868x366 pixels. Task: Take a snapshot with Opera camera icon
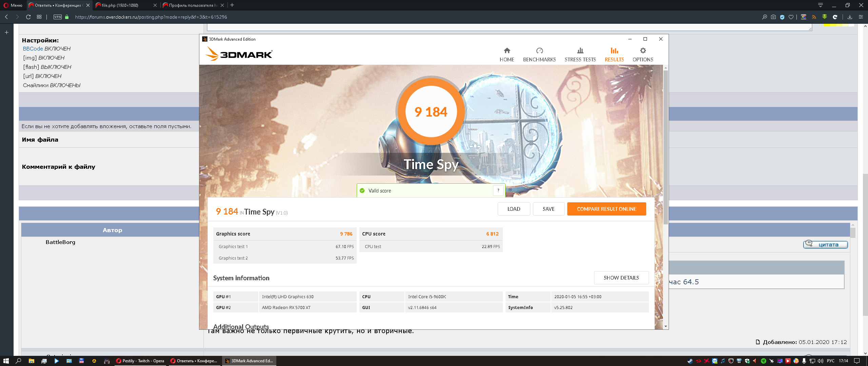[x=773, y=17]
